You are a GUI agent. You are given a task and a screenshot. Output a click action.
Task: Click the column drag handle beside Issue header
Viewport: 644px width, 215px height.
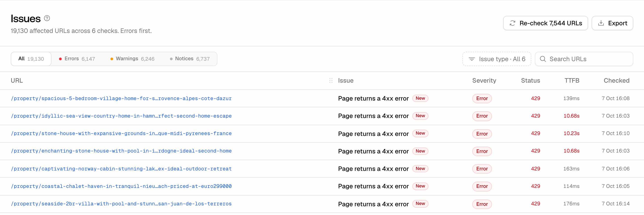coord(331,81)
